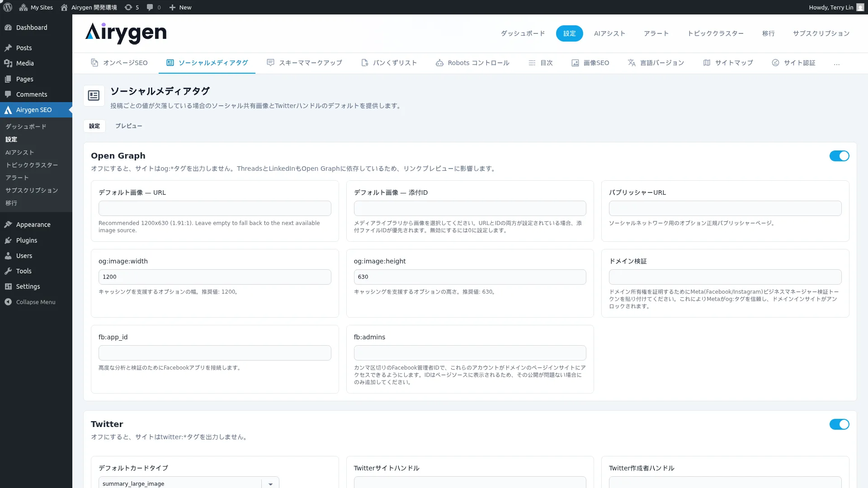Viewport: 868px width, 488px height.
Task: Open the updates icon showing 5
Action: click(128, 7)
